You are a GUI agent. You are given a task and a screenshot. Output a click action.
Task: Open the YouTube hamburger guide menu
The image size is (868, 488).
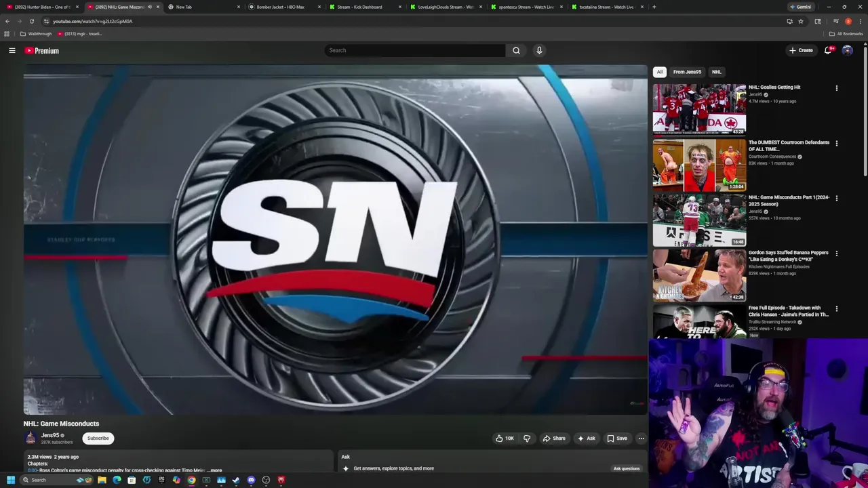(12, 50)
